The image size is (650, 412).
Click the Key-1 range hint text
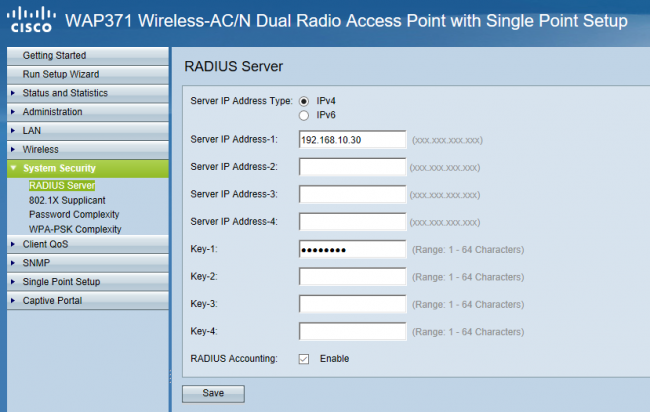tap(468, 250)
